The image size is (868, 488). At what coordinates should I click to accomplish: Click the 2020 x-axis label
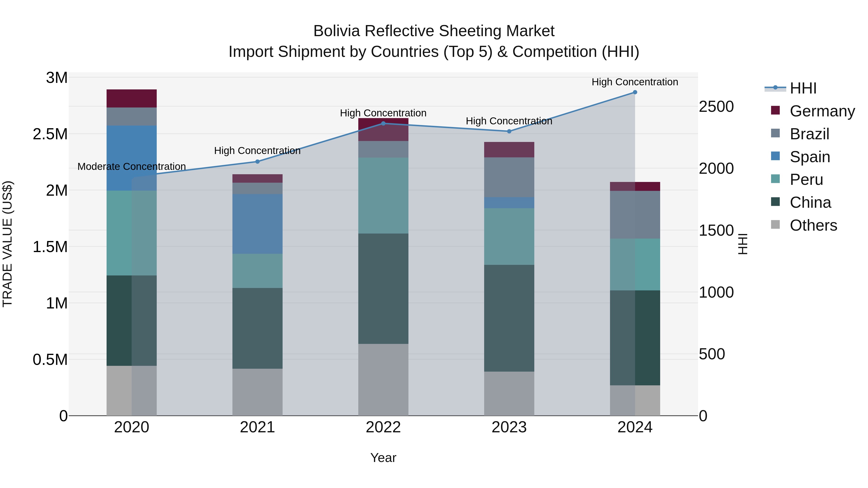coord(132,427)
